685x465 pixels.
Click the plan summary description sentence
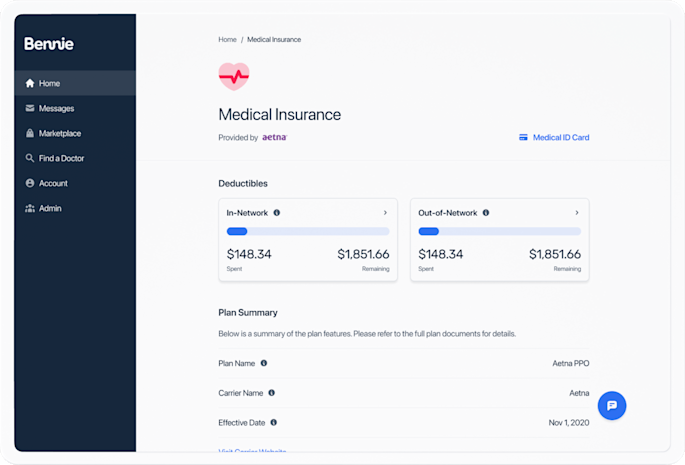pyautogui.click(x=367, y=334)
